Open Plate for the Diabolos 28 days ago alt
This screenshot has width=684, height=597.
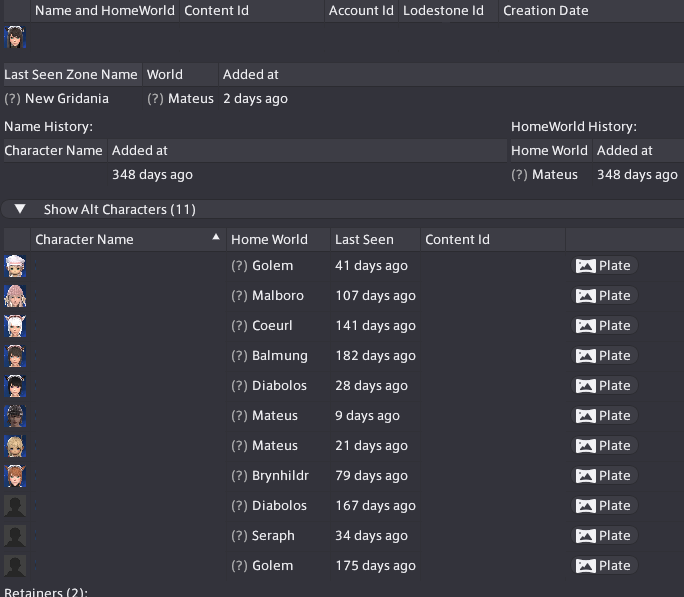[604, 385]
